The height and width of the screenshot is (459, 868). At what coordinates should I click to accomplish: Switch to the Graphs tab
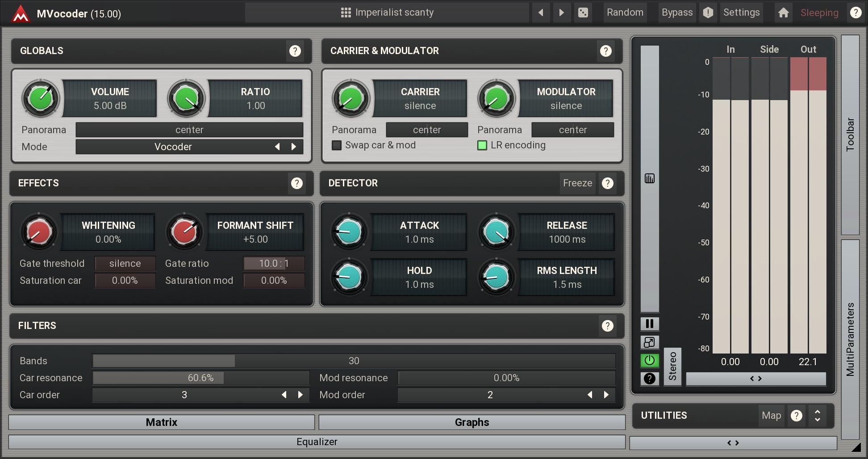[472, 422]
